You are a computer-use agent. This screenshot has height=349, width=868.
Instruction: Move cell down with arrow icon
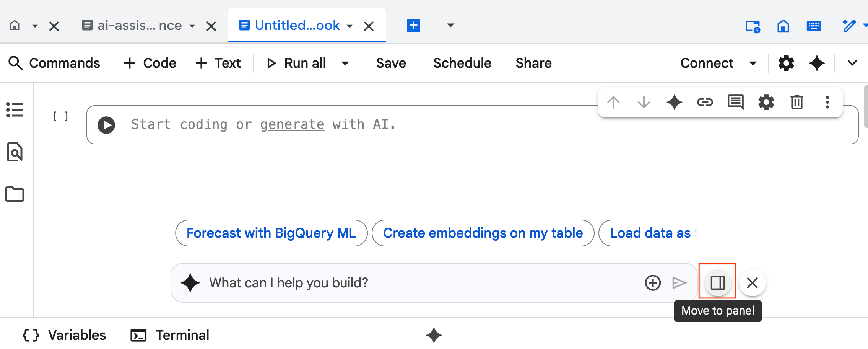tap(644, 102)
